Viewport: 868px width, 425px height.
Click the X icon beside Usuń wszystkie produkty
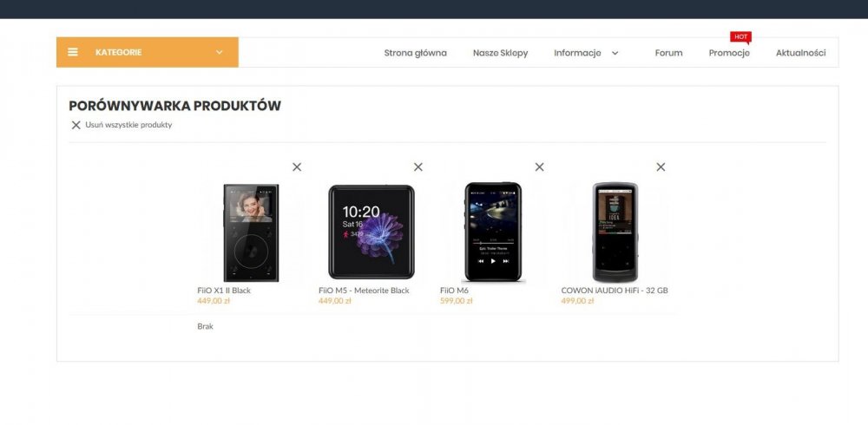[x=76, y=125]
